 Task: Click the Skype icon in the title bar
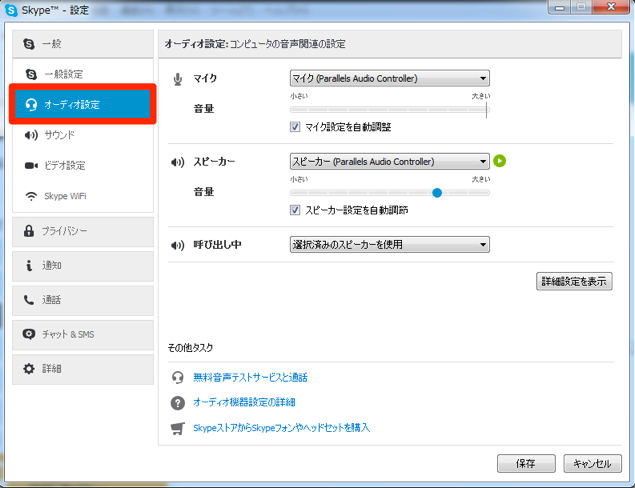(x=11, y=10)
